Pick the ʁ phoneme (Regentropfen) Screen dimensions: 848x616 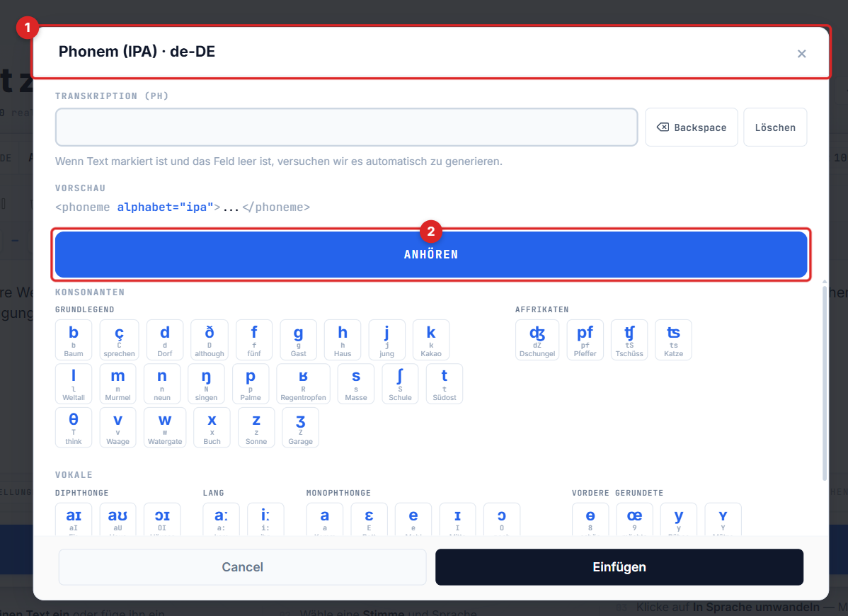pos(303,384)
